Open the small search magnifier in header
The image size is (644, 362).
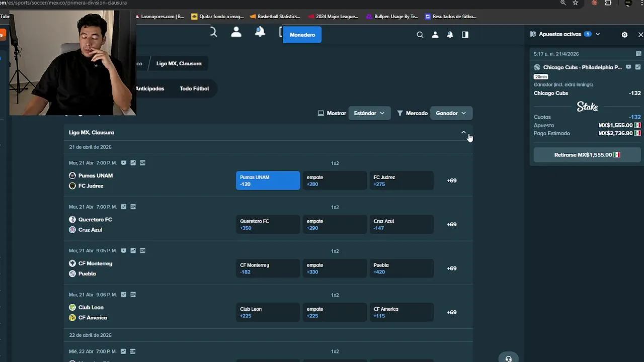point(420,35)
